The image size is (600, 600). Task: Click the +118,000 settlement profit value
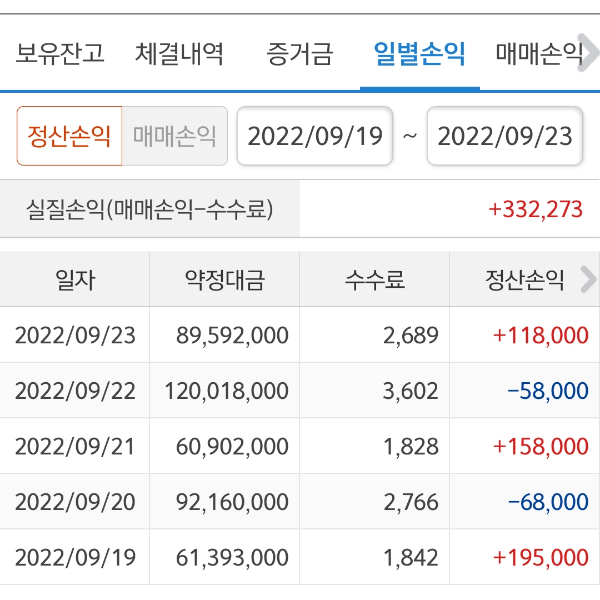click(541, 336)
